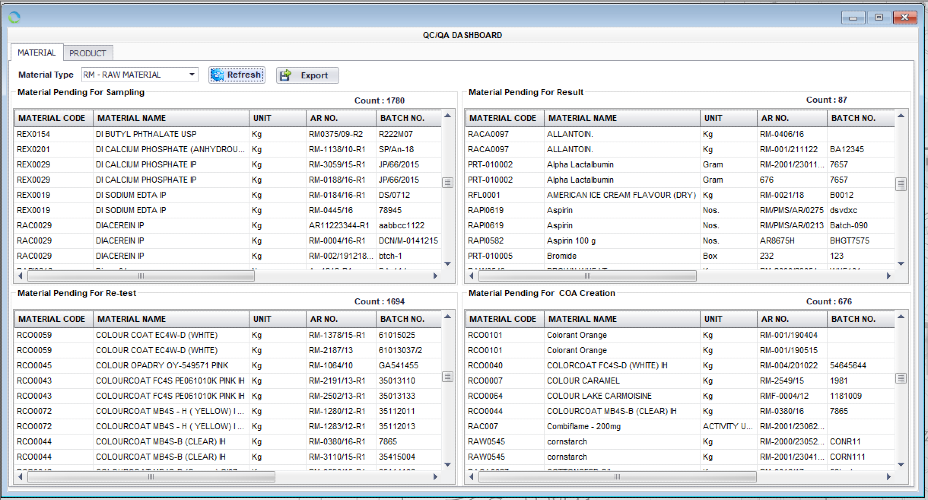Select COLOUR CARAMEL row

click(680, 380)
